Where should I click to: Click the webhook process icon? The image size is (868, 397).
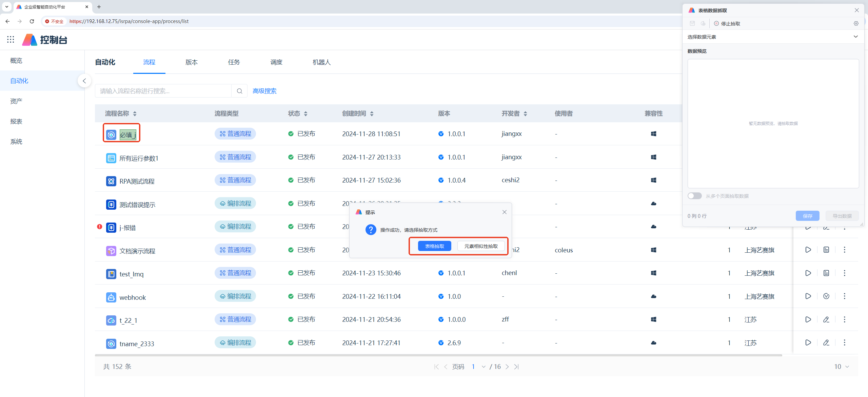(111, 297)
